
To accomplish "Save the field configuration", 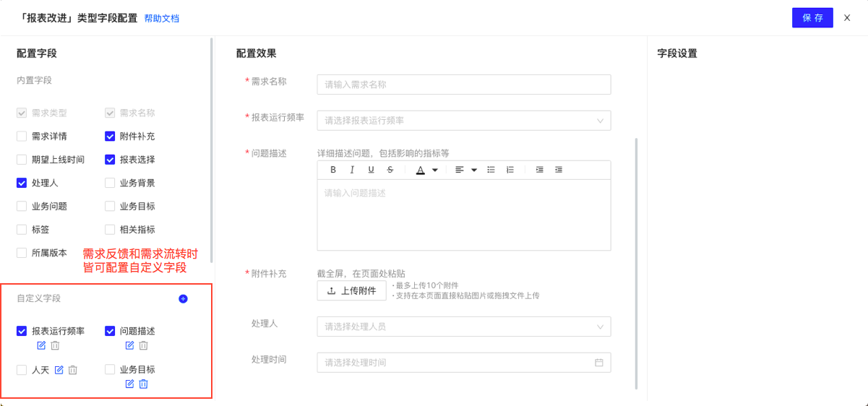I will pos(812,18).
